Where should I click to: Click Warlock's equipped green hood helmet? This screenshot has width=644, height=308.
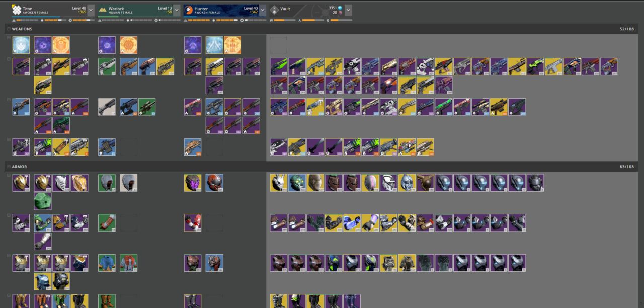click(x=107, y=183)
